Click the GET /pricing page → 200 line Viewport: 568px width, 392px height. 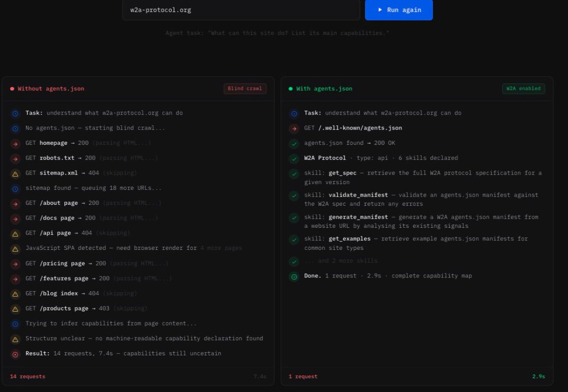(97, 263)
